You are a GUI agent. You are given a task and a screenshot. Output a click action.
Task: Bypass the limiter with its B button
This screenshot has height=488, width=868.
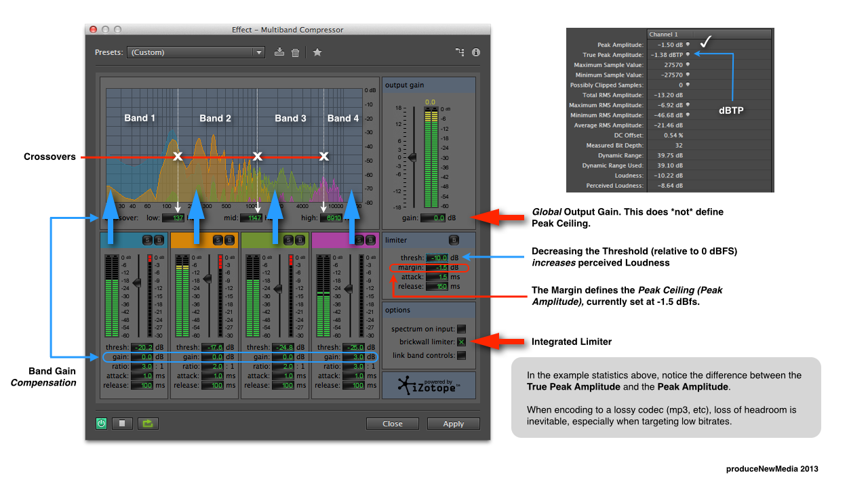(454, 240)
